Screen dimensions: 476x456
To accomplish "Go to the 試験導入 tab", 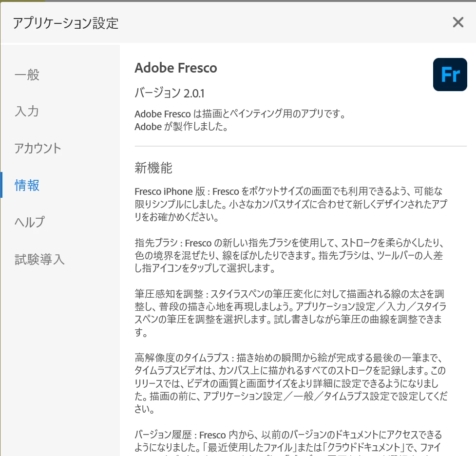I will pyautogui.click(x=39, y=259).
